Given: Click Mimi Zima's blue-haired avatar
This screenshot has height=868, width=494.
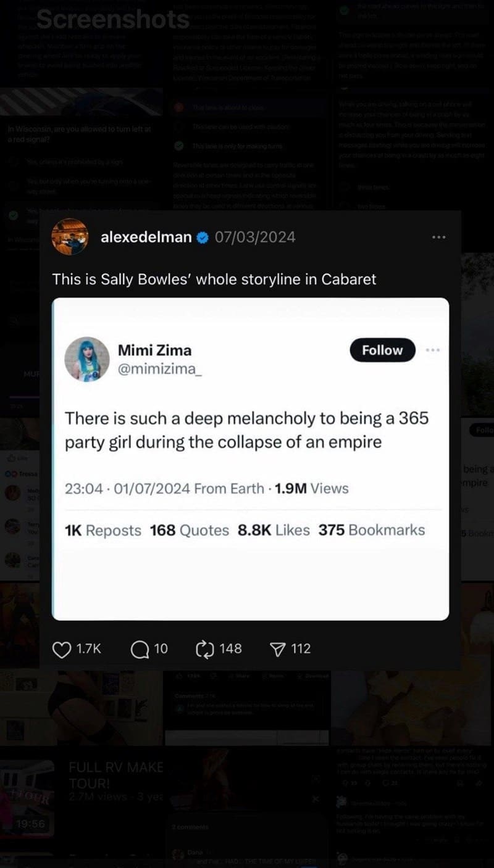Looking at the screenshot, I should 86,358.
